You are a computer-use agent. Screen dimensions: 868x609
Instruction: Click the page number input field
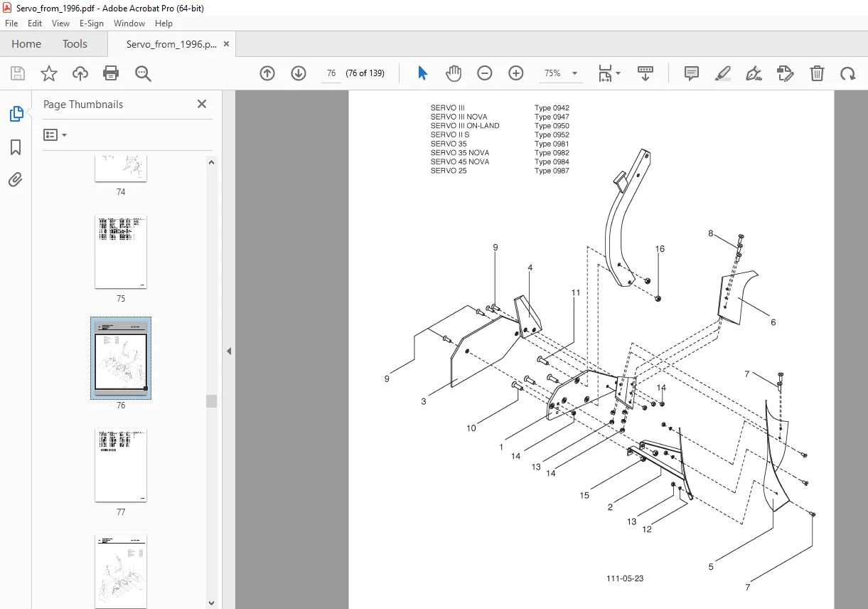[x=331, y=73]
